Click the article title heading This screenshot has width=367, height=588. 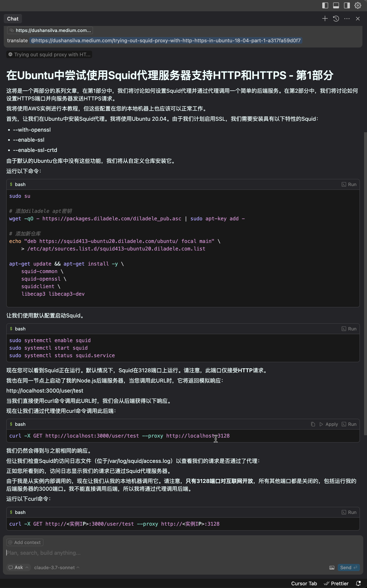pyautogui.click(x=170, y=75)
